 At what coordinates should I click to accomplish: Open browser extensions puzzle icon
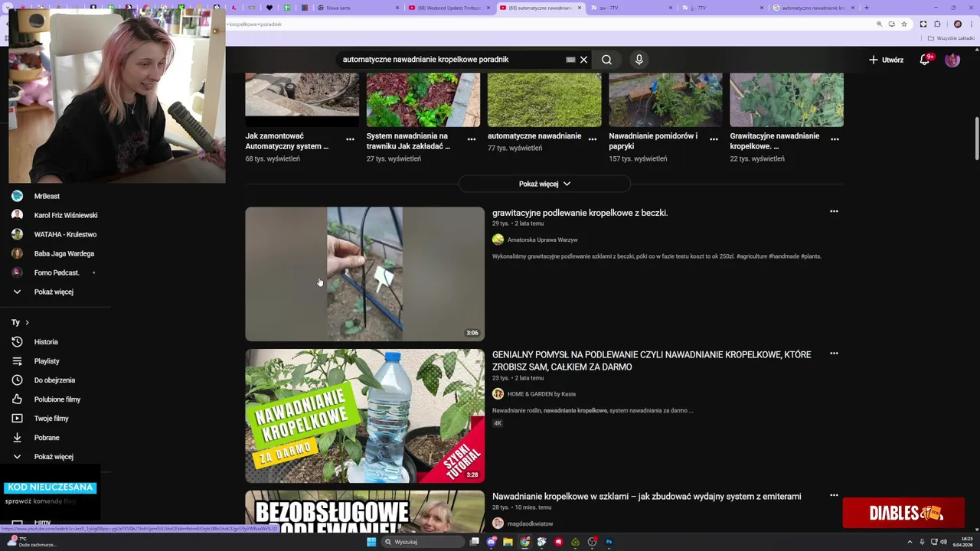(x=937, y=24)
